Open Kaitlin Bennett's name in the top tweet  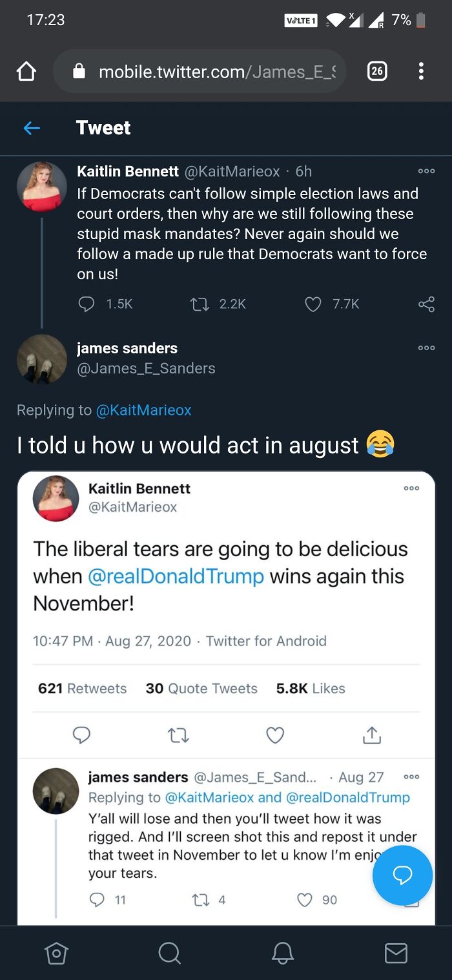coord(128,171)
